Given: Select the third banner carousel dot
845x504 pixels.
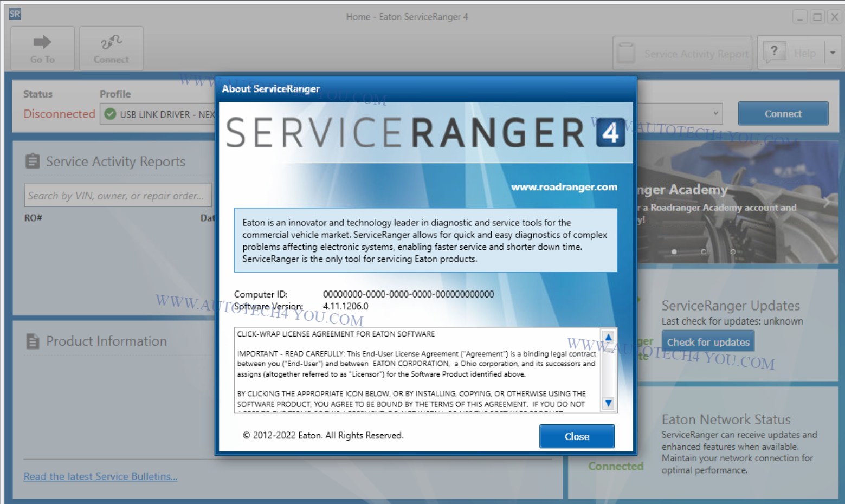Looking at the screenshot, I should (733, 251).
